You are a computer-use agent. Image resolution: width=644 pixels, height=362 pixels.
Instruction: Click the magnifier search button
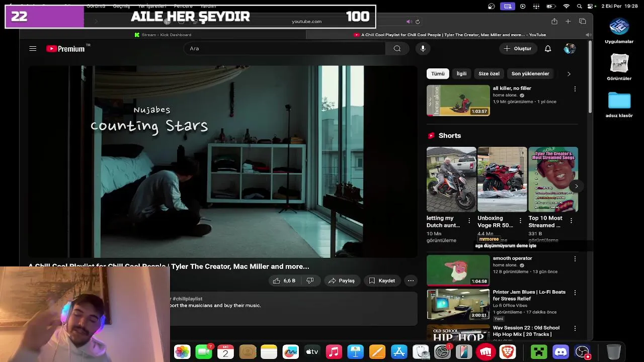397,48
